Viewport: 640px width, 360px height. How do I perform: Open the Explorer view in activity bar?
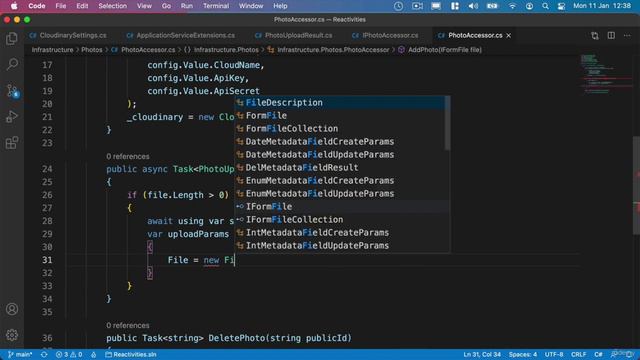click(x=12, y=38)
